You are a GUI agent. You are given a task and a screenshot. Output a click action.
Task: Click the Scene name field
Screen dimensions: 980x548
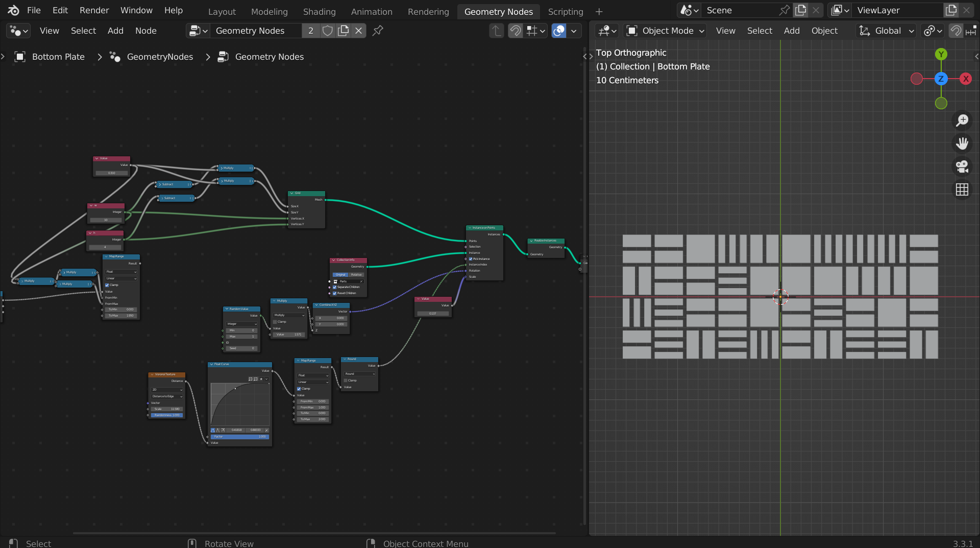[740, 10]
